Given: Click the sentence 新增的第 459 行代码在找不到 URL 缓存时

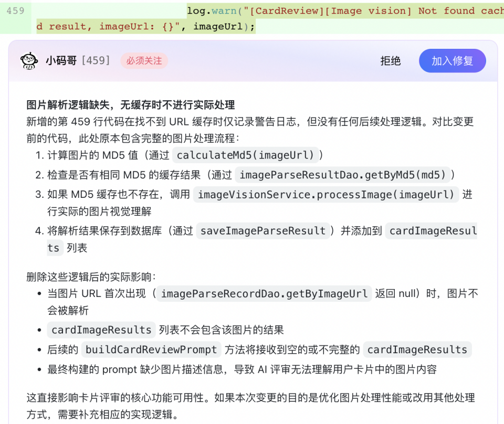Looking at the screenshot, I should tap(250, 130).
